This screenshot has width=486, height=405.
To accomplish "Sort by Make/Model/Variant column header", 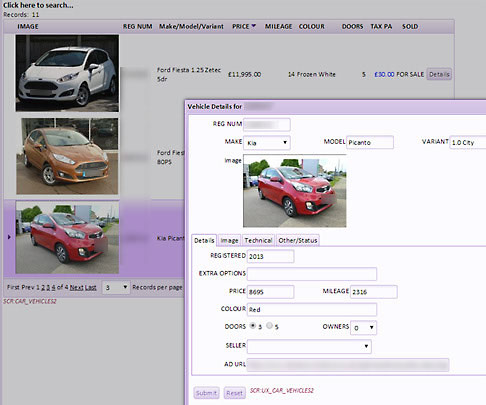I will (x=191, y=26).
